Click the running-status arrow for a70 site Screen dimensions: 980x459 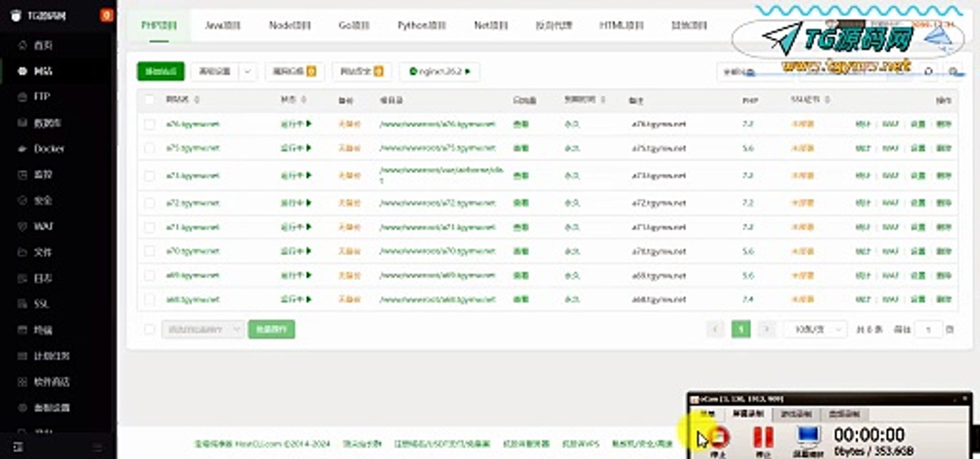pos(309,251)
